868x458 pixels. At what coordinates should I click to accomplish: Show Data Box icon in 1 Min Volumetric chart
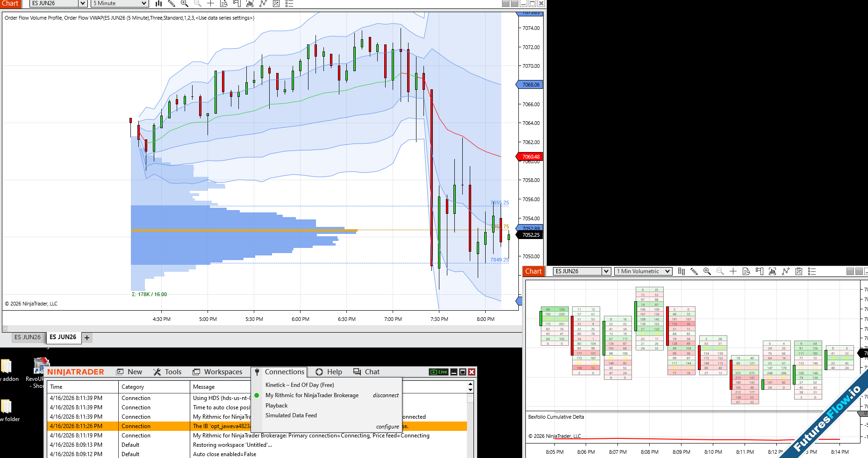tap(746, 271)
